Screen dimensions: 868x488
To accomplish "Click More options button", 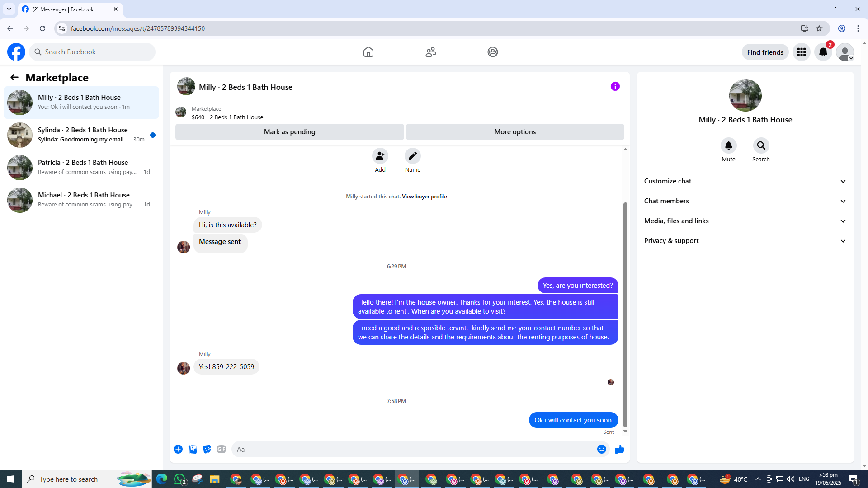I will [x=515, y=132].
